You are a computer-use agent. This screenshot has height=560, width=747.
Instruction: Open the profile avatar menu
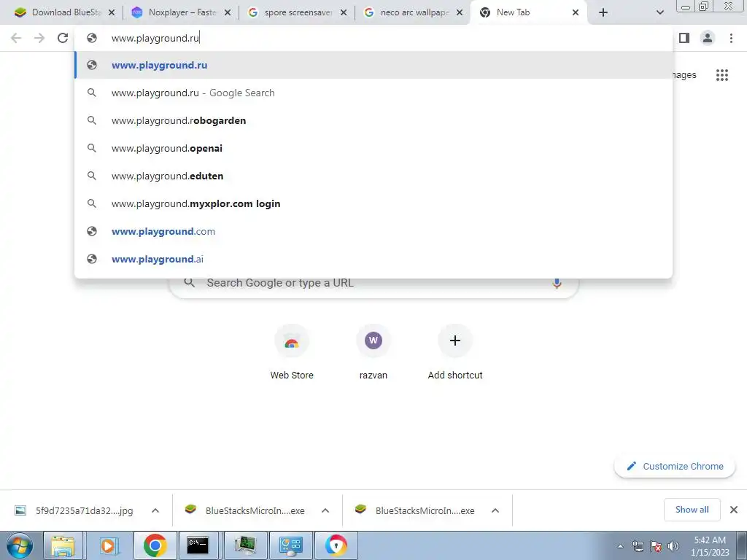[x=708, y=38]
